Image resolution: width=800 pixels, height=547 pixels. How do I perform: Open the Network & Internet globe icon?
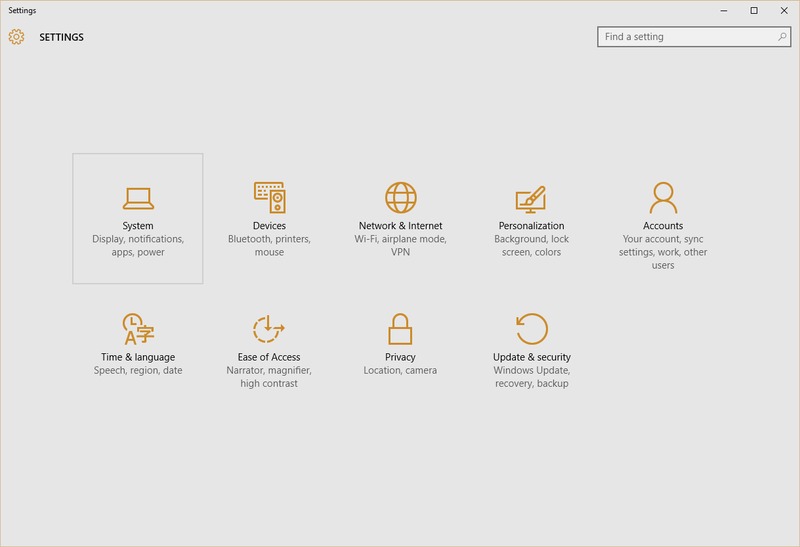[x=400, y=197]
